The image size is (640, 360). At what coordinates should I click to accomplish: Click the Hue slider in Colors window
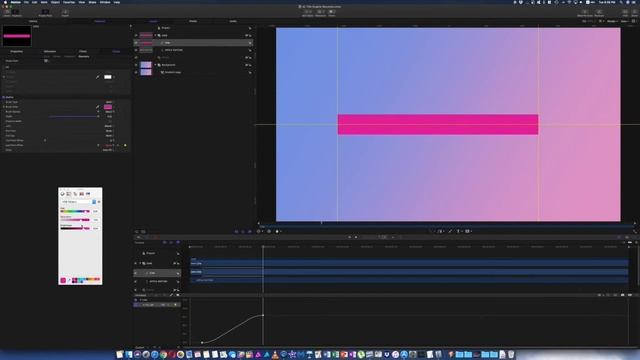coord(75,211)
